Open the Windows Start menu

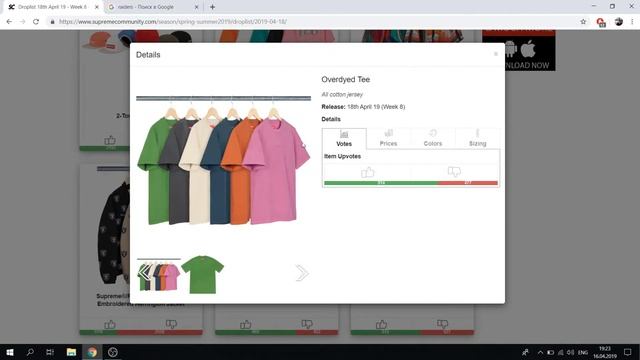(x=10, y=352)
